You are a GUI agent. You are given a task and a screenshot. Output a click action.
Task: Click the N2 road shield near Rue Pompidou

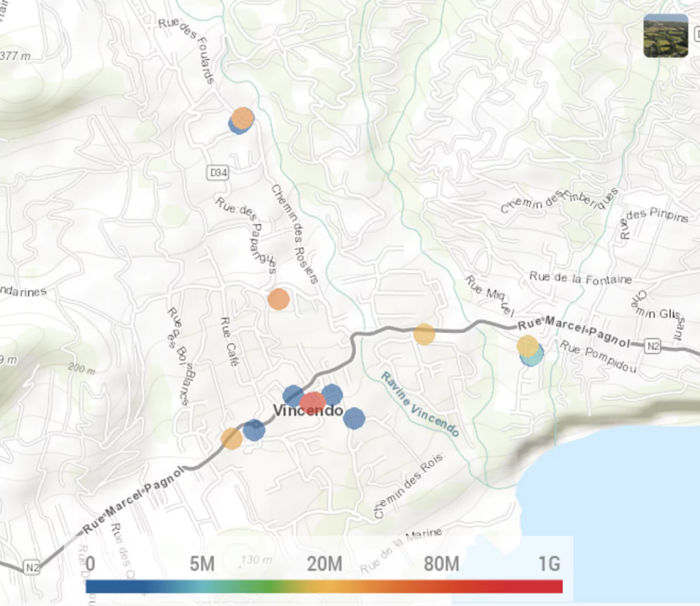653,346
